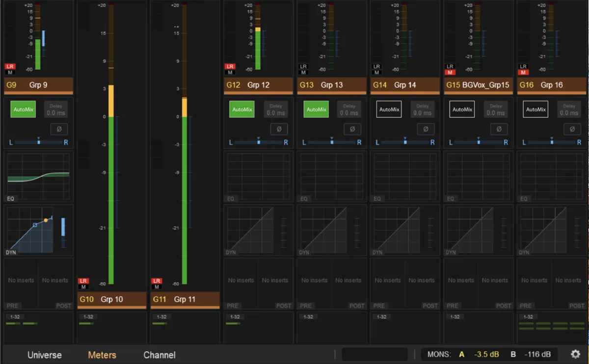
Task: Open the 1-32 bus sends on Grp 11
Action: 161,317
